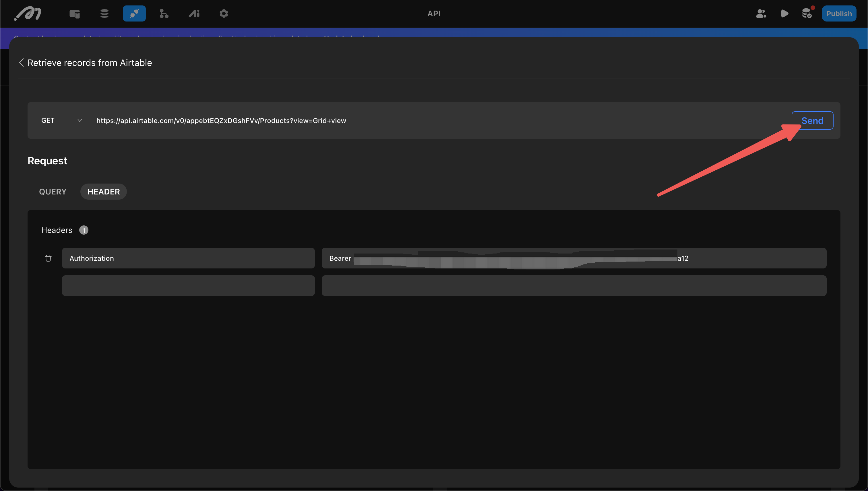
Task: Open the AI tab icon
Action: coord(194,13)
